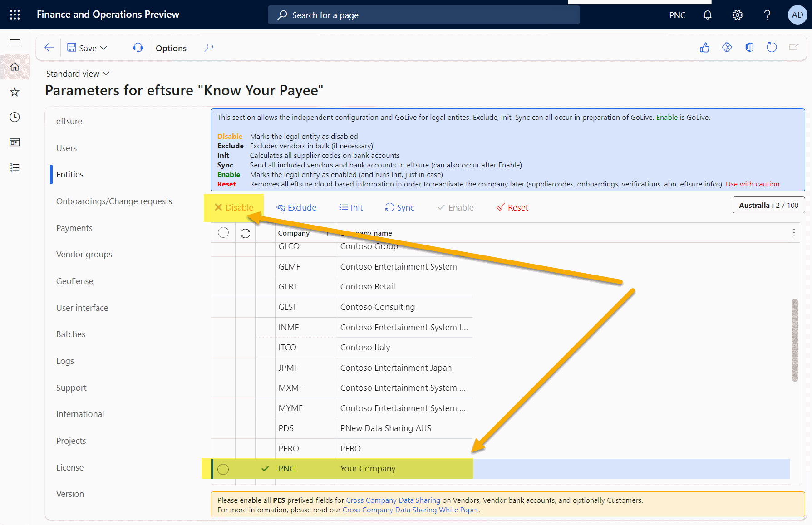Click the Search for a page field
This screenshot has width=812, height=525.
pos(424,15)
